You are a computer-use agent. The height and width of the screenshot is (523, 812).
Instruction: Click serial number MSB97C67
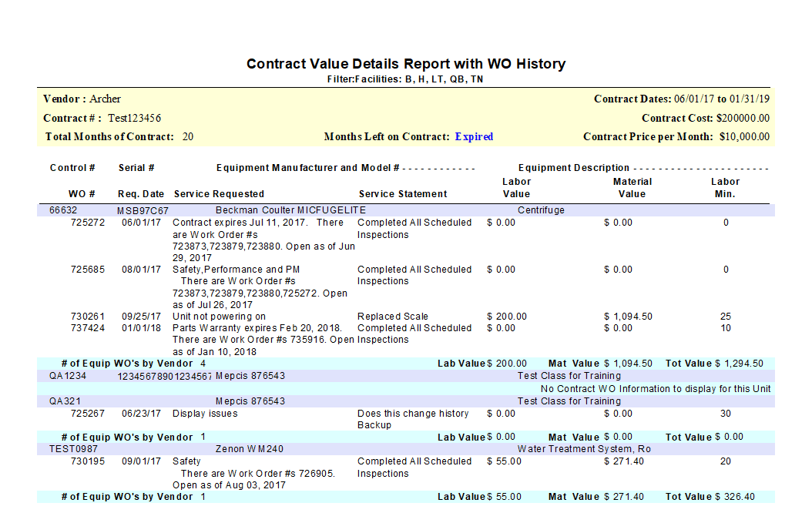pyautogui.click(x=140, y=210)
